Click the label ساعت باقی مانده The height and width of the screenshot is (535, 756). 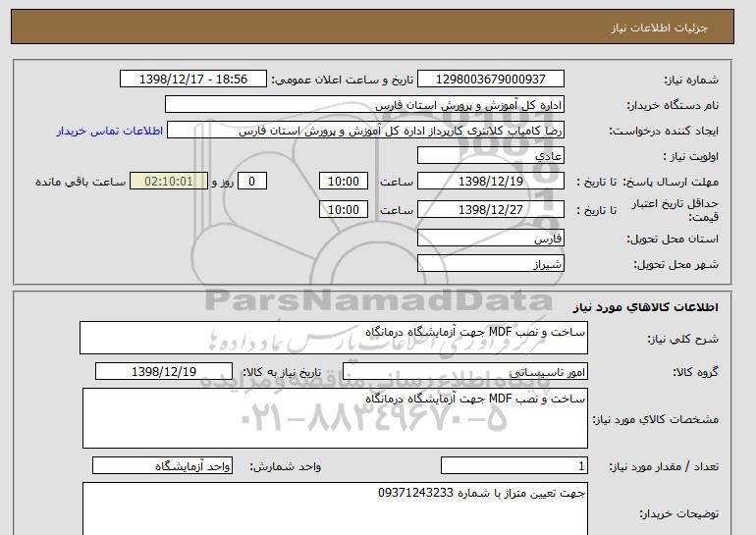(x=81, y=182)
